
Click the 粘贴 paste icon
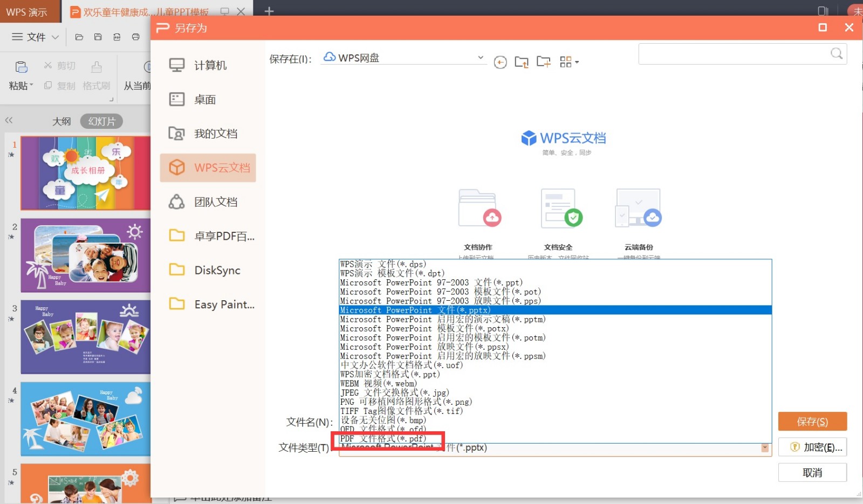pyautogui.click(x=21, y=67)
